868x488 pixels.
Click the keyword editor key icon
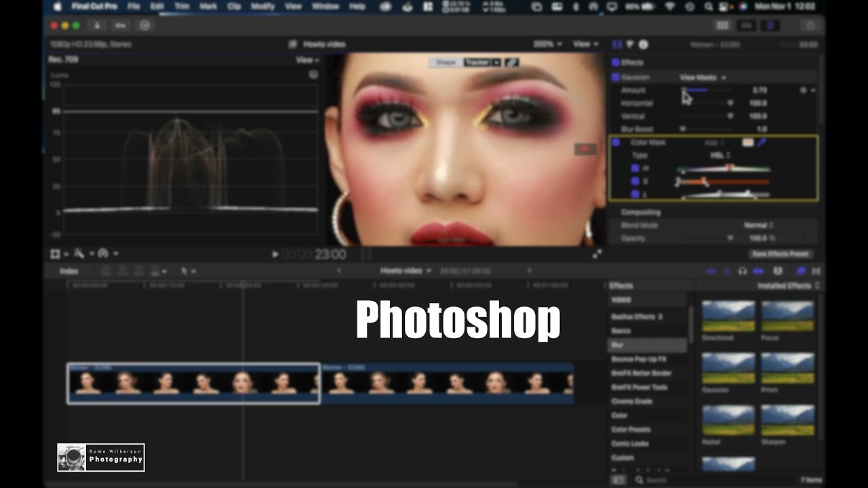(x=120, y=25)
